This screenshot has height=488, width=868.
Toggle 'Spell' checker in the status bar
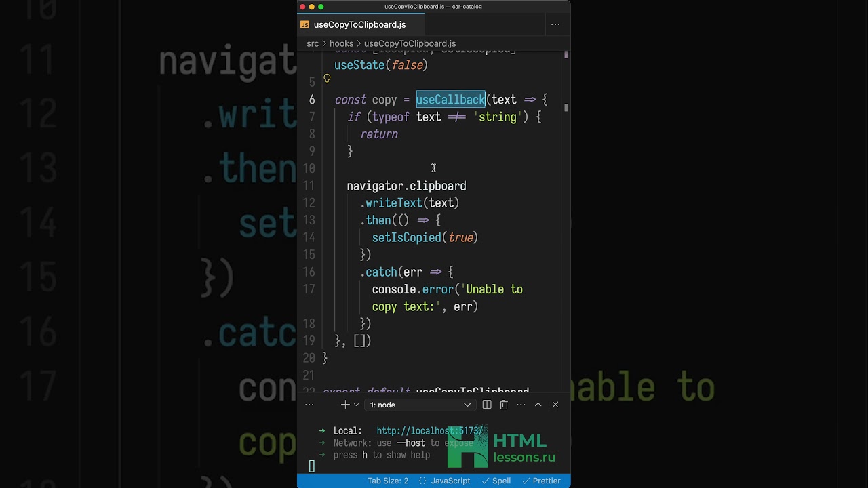point(496,481)
